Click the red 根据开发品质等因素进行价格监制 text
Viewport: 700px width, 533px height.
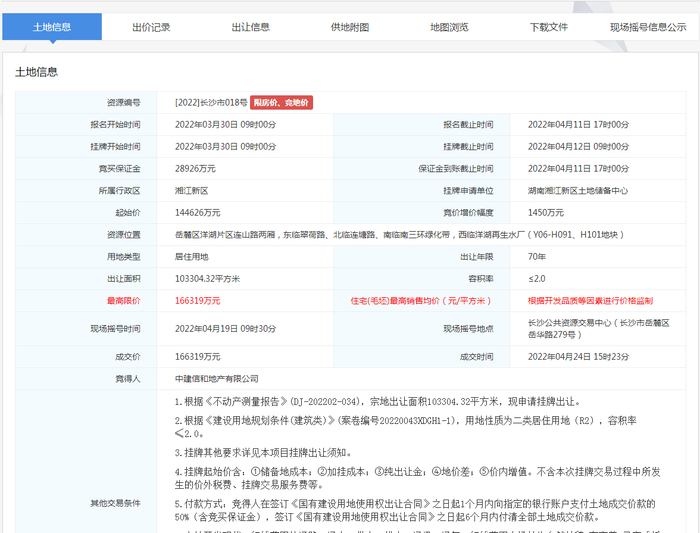point(590,301)
